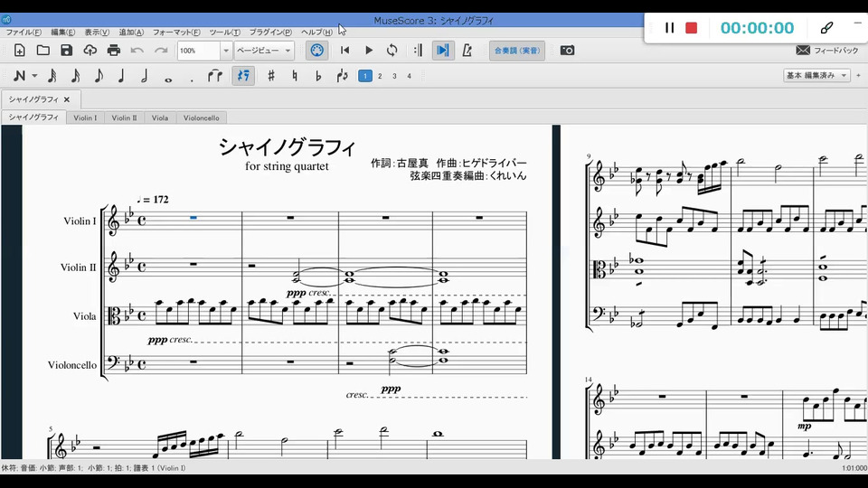Open the ヘルプ menu
Image resolution: width=868 pixels, height=488 pixels.
tap(316, 33)
